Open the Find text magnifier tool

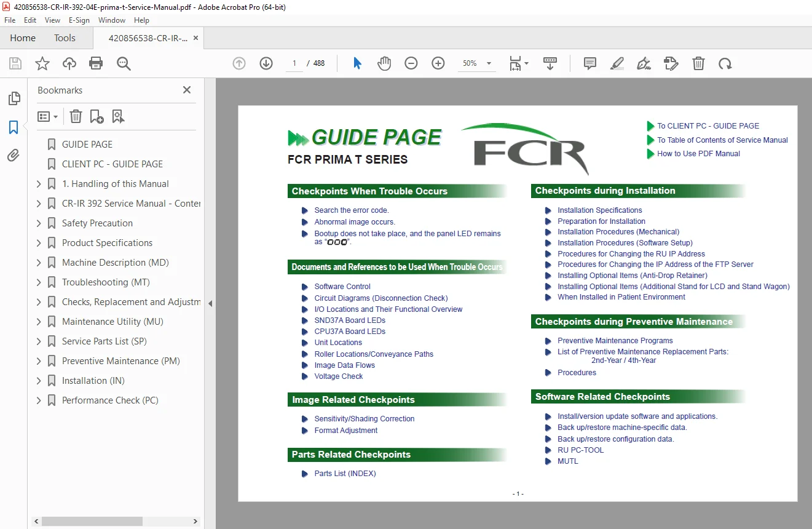click(x=124, y=63)
